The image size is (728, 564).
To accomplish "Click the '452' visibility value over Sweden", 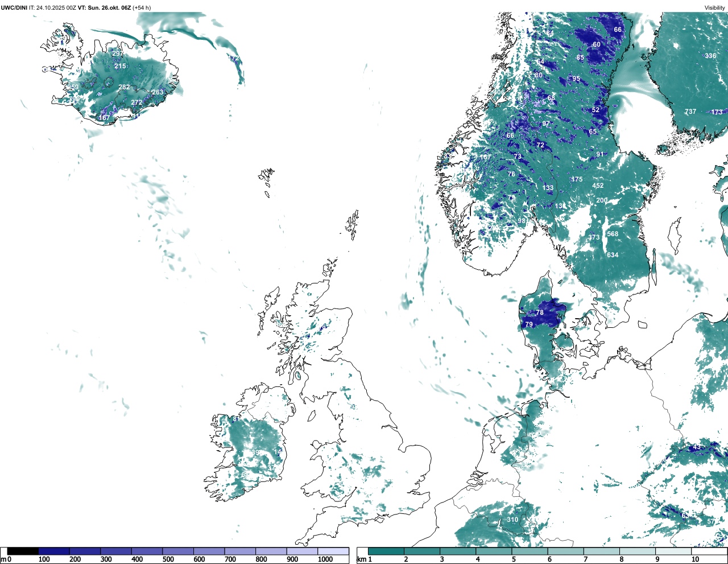I will pyautogui.click(x=598, y=186).
